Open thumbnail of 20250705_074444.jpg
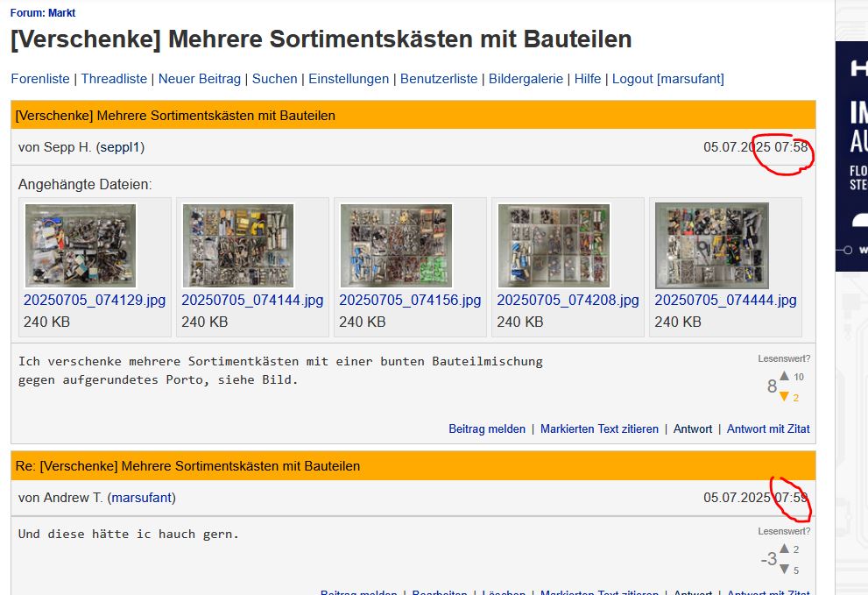This screenshot has height=595, width=868. [x=712, y=245]
